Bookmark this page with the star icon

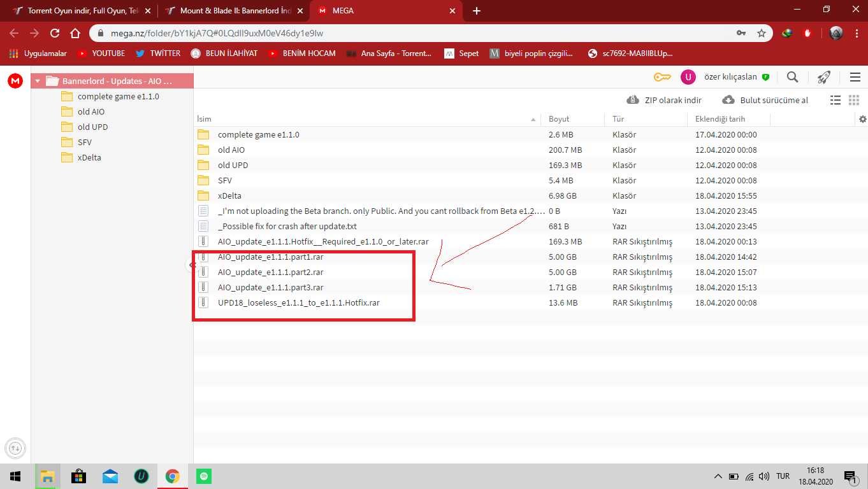[761, 33]
